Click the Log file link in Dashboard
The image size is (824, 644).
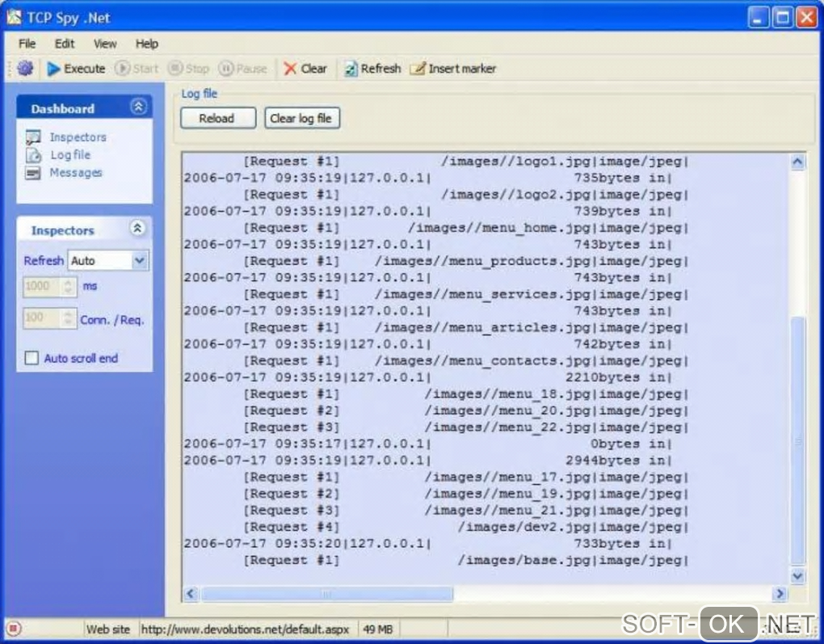point(70,154)
